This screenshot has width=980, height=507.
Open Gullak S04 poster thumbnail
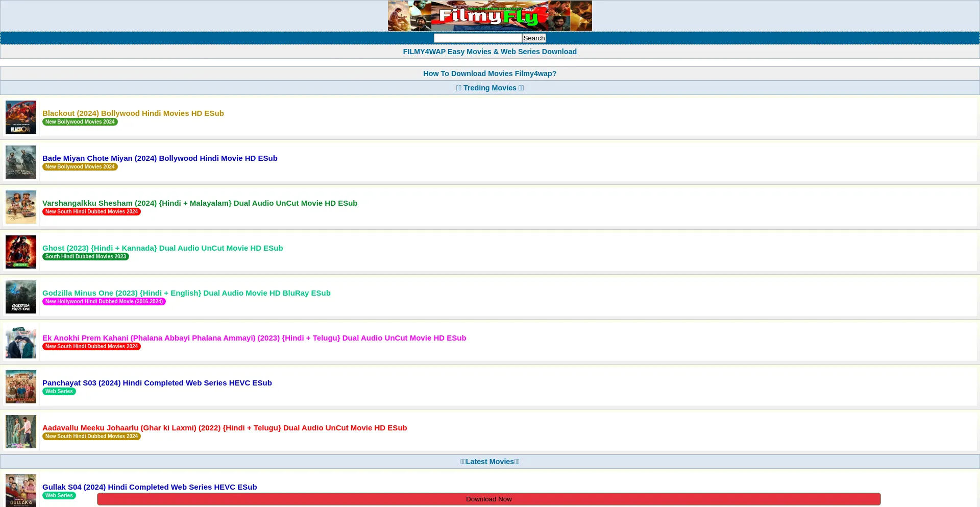(x=21, y=491)
